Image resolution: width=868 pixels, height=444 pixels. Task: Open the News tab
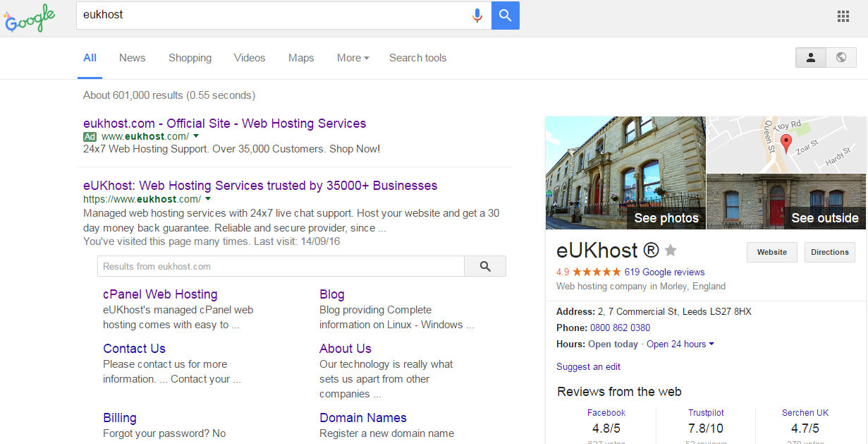click(132, 58)
